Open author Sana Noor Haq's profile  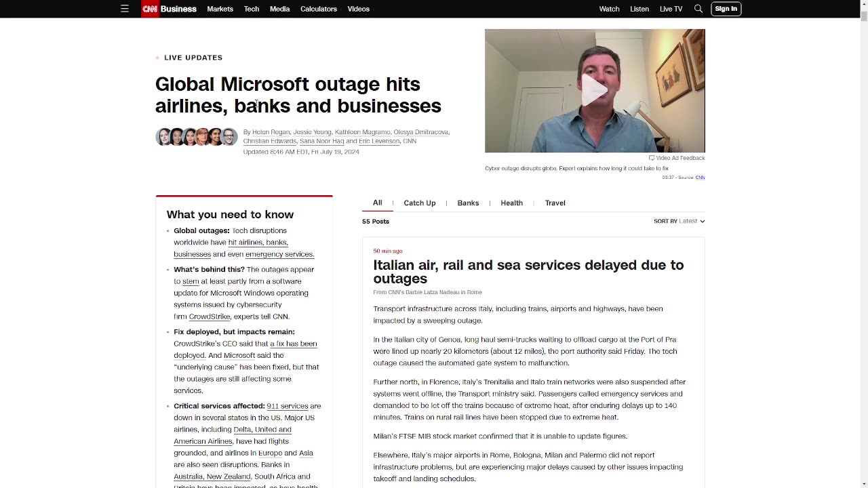click(321, 141)
